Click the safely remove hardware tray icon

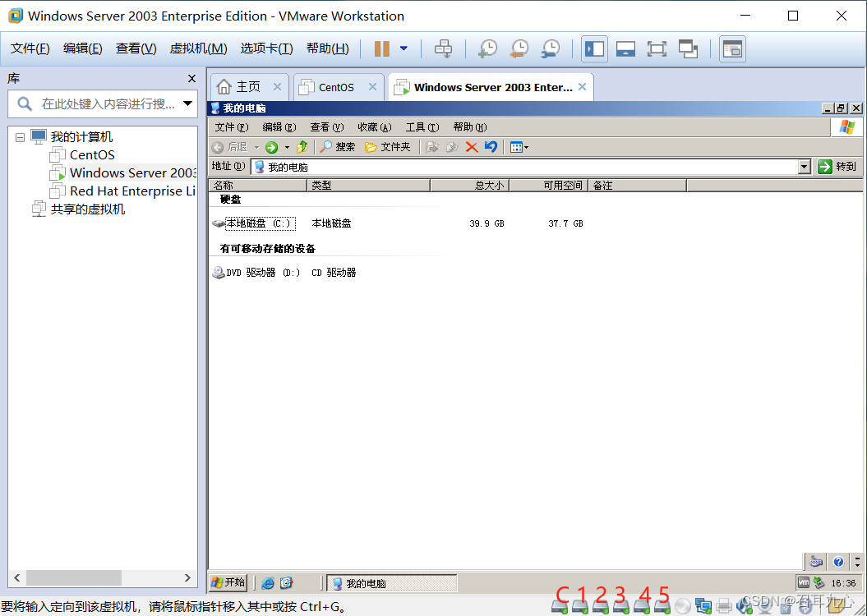pos(819,582)
